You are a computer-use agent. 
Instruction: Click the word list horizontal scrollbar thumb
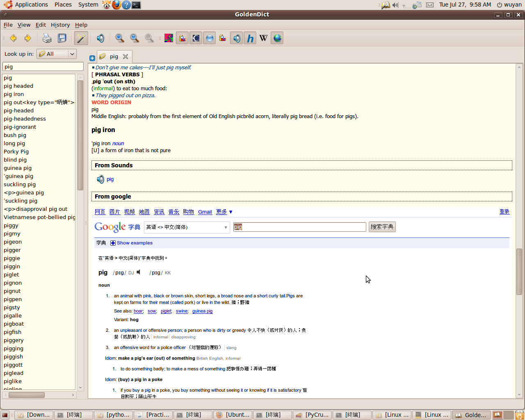coord(27,395)
